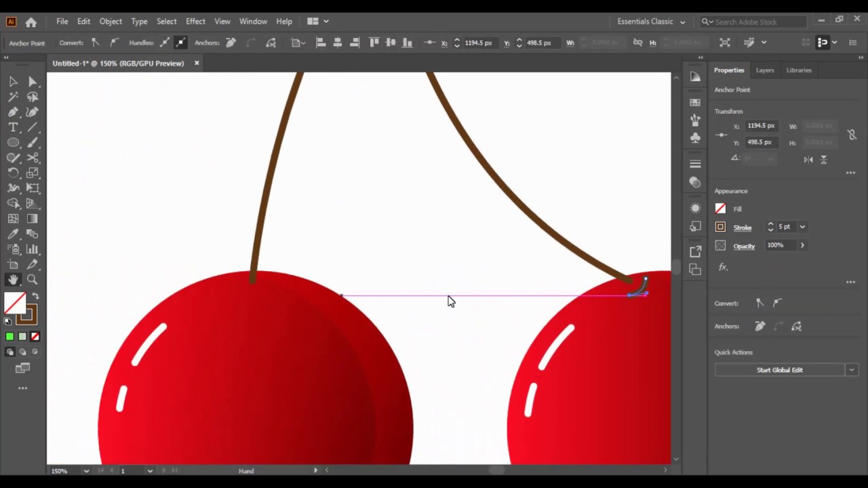Select the Rotate tool
The image size is (868, 488).
[13, 173]
